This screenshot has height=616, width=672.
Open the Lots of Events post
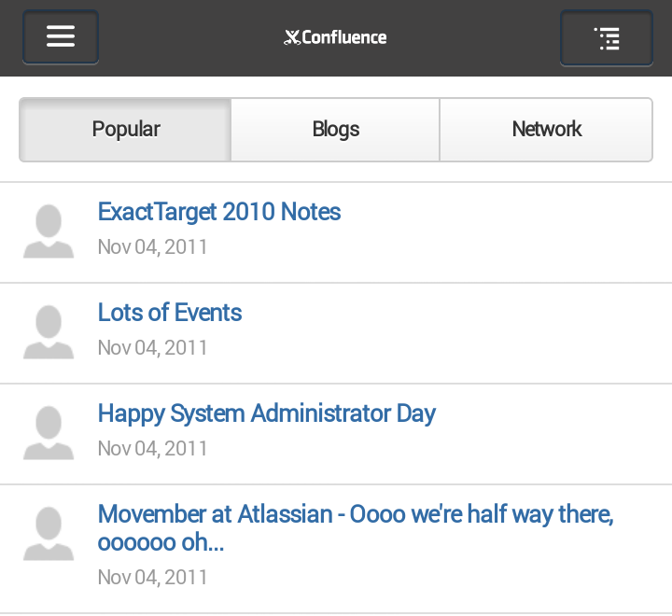click(170, 313)
